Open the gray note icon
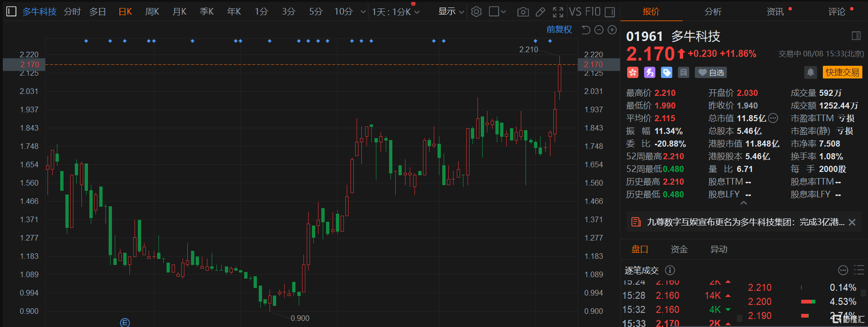This screenshot has width=868, height=327. (684, 72)
